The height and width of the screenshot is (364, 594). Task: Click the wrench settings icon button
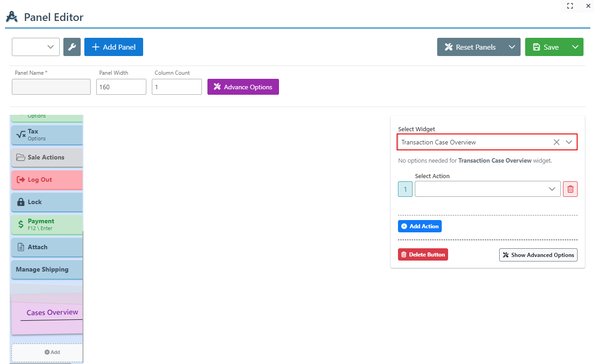pyautogui.click(x=72, y=47)
